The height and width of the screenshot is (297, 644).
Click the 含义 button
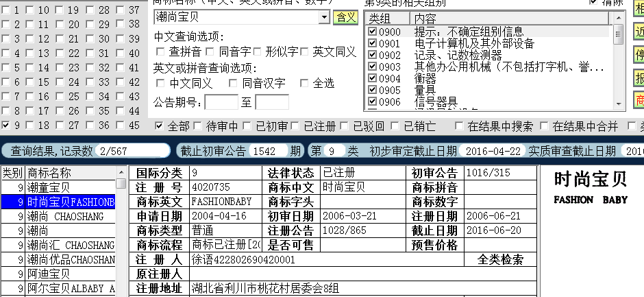[x=345, y=17]
